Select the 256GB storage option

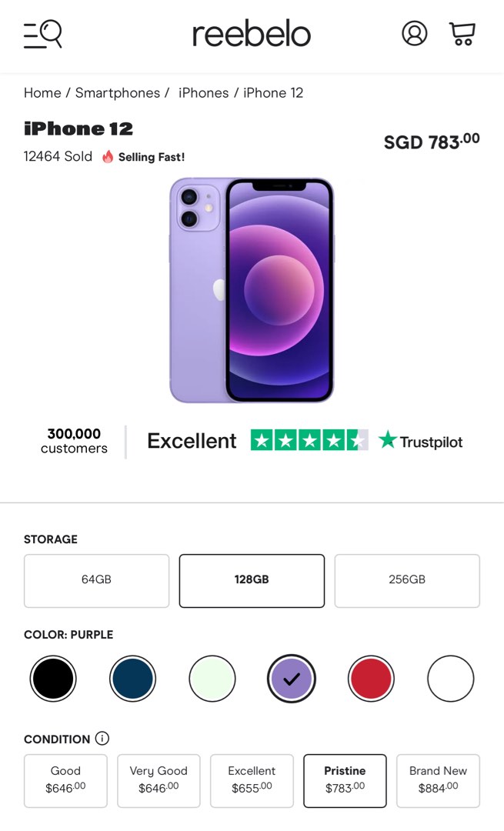click(x=407, y=580)
